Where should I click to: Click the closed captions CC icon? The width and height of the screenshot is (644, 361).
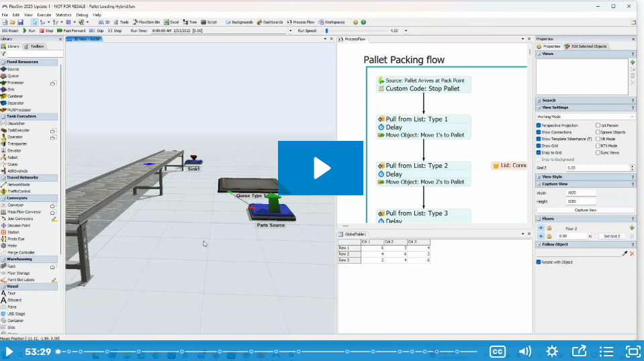pos(497,351)
